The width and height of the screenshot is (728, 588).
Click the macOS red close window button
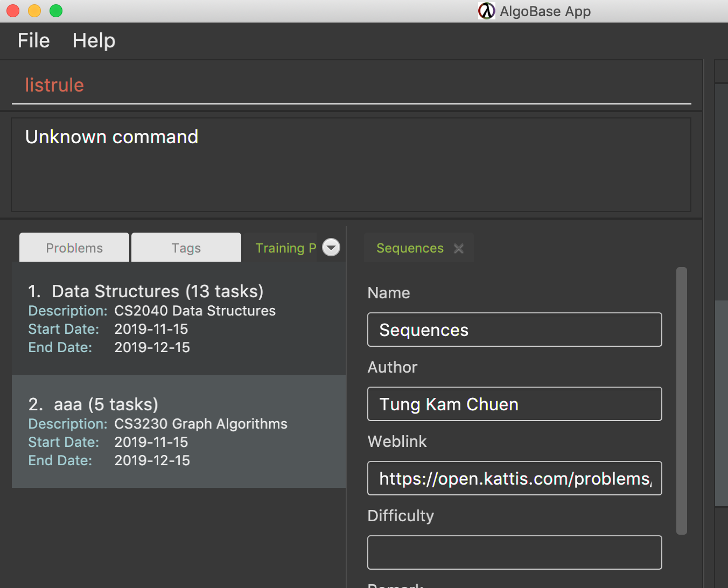(x=13, y=11)
